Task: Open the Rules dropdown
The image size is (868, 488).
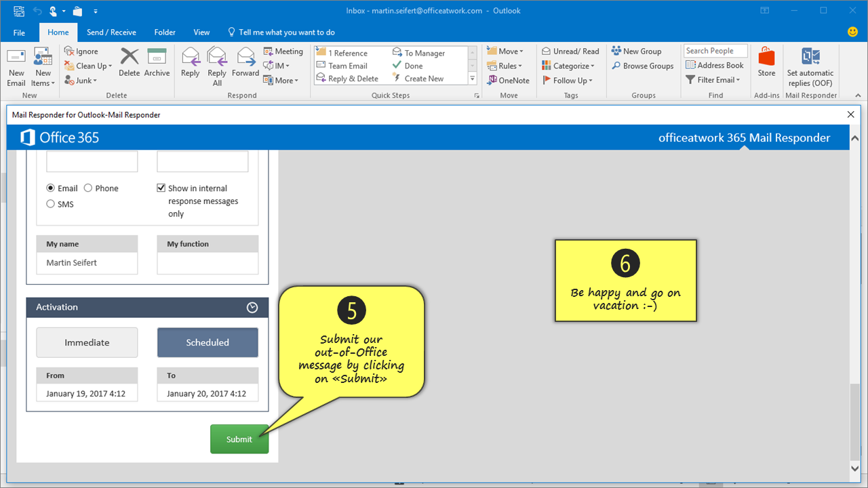Action: coord(505,66)
